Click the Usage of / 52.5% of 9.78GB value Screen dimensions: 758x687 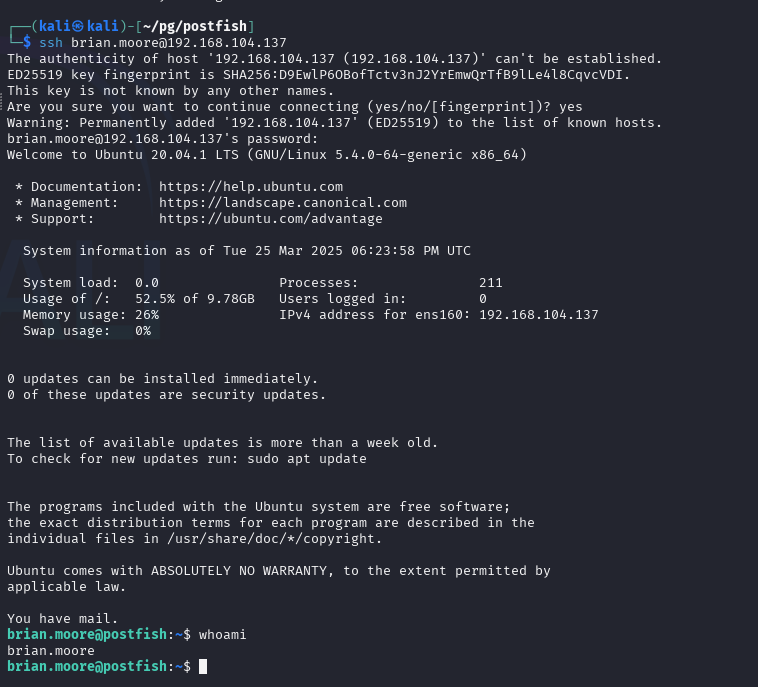coord(195,298)
